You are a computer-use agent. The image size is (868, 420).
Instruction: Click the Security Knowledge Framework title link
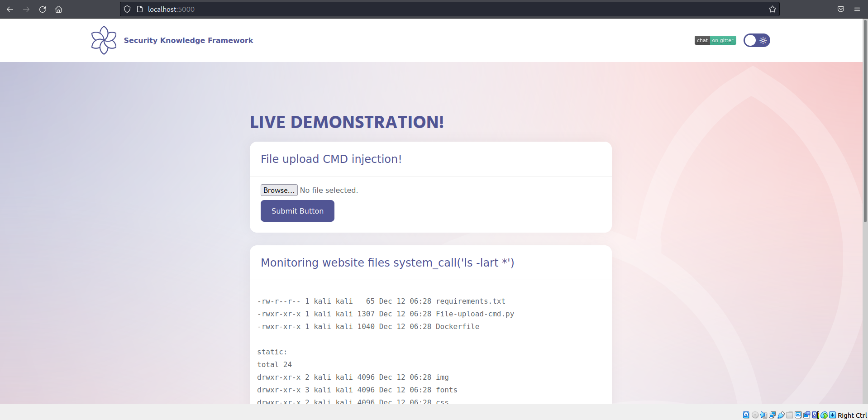188,40
